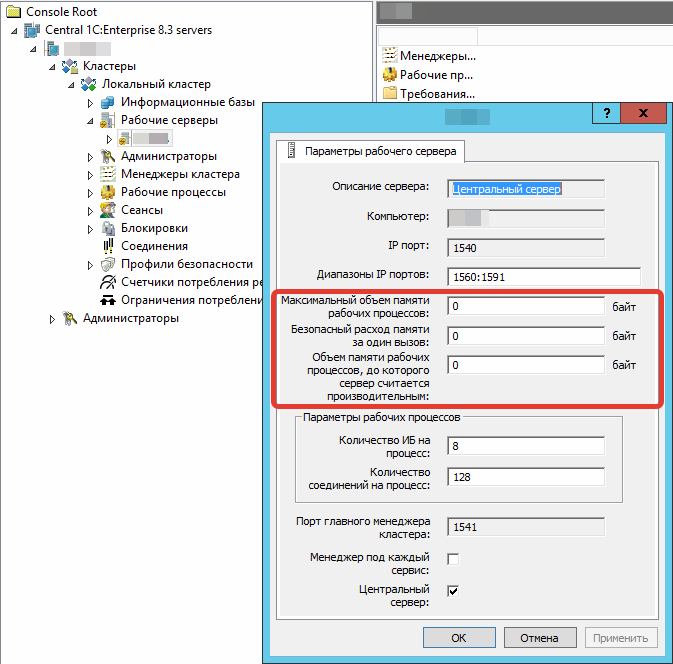
Task: Toggle the Центральный сервер checkbox
Action: click(x=453, y=591)
